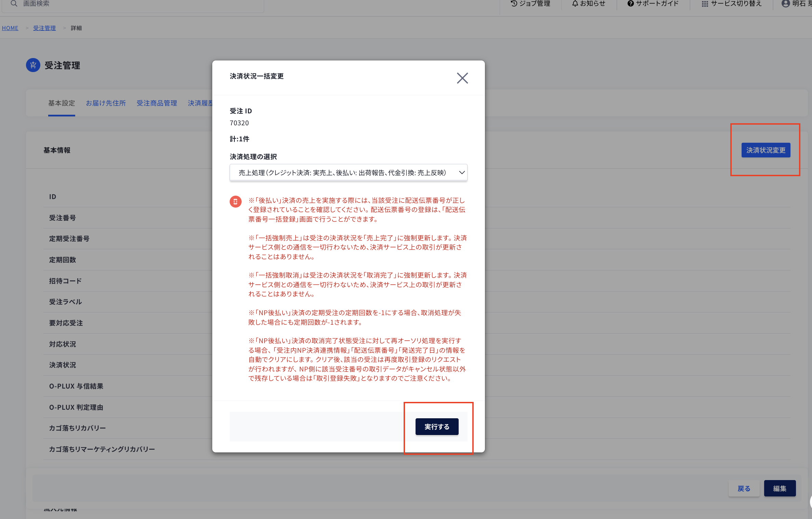This screenshot has width=812, height=519.
Task: Switch to the お届け先住所 tab
Action: coord(106,103)
